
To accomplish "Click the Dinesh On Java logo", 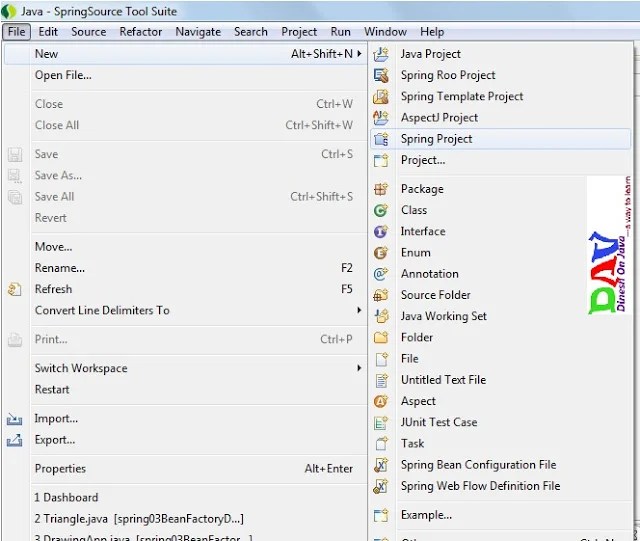I will (609, 245).
